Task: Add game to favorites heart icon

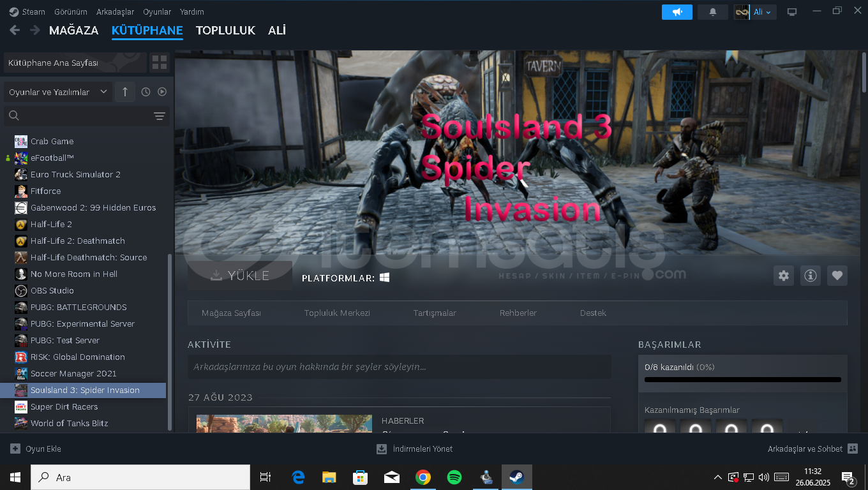Action: (837, 276)
